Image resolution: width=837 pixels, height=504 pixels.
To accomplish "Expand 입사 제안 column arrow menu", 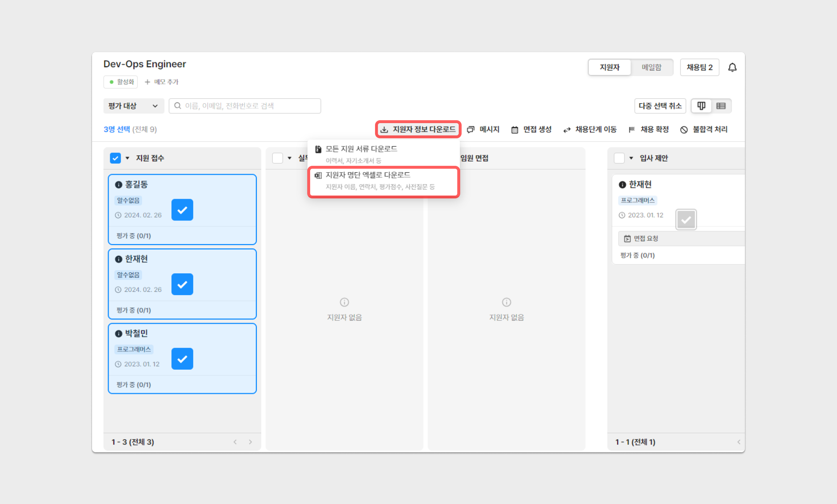I will click(631, 158).
